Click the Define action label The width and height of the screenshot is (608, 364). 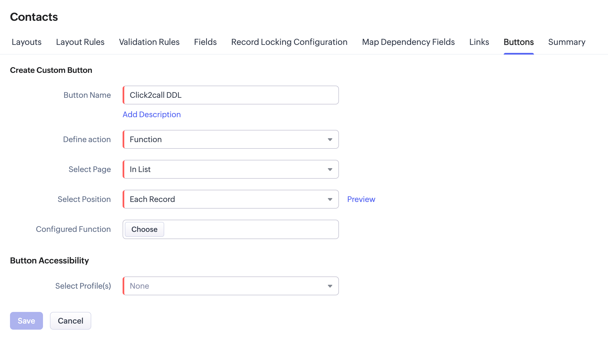(x=87, y=139)
